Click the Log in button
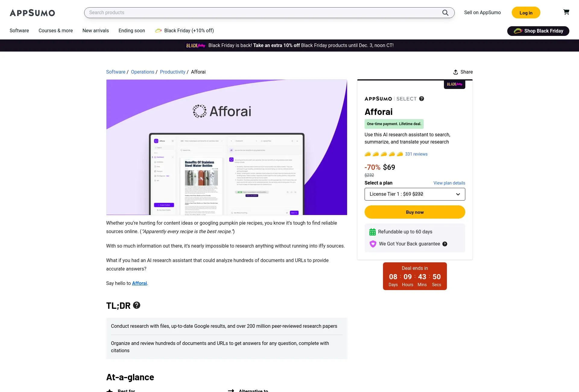This screenshot has width=579, height=392. coord(526,13)
